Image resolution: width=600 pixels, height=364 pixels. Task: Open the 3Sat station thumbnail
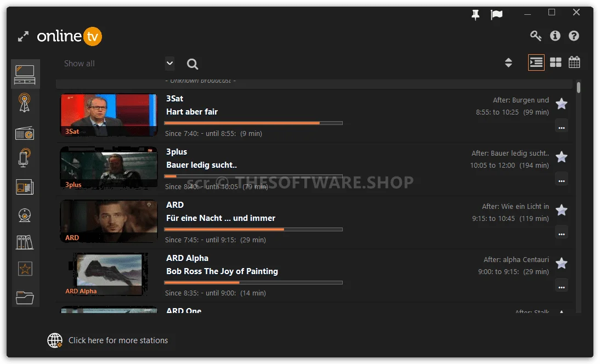pyautogui.click(x=109, y=115)
